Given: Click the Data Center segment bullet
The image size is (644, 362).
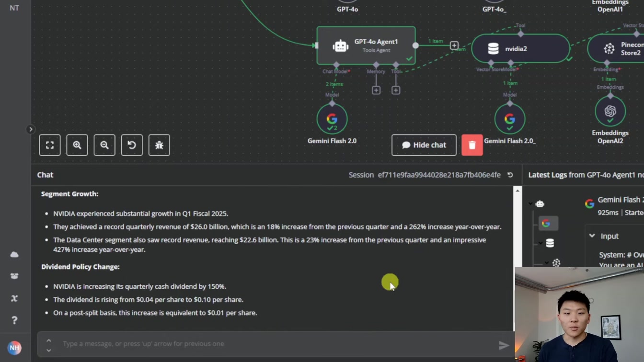Looking at the screenshot, I should coord(269,245).
